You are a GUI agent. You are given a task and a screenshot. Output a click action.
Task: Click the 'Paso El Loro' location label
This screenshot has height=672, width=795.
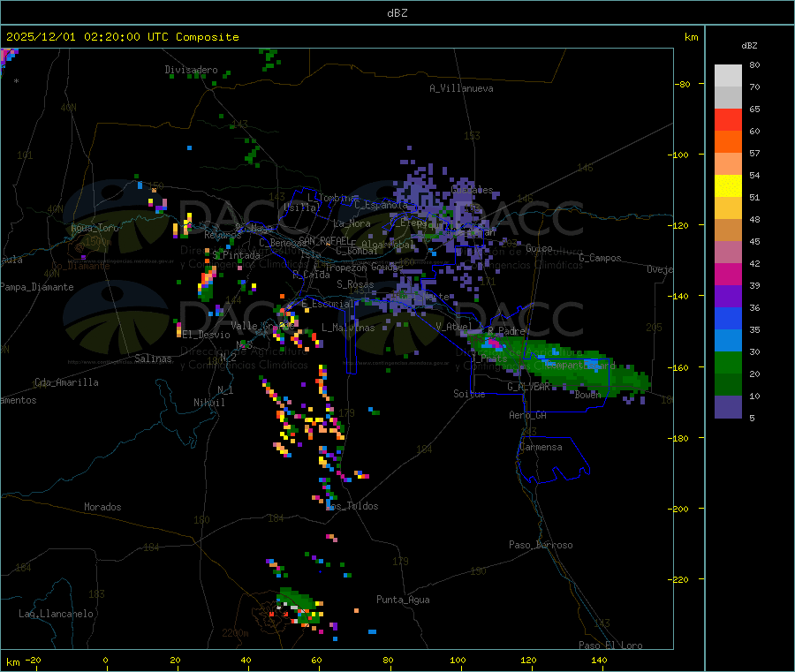(x=611, y=646)
